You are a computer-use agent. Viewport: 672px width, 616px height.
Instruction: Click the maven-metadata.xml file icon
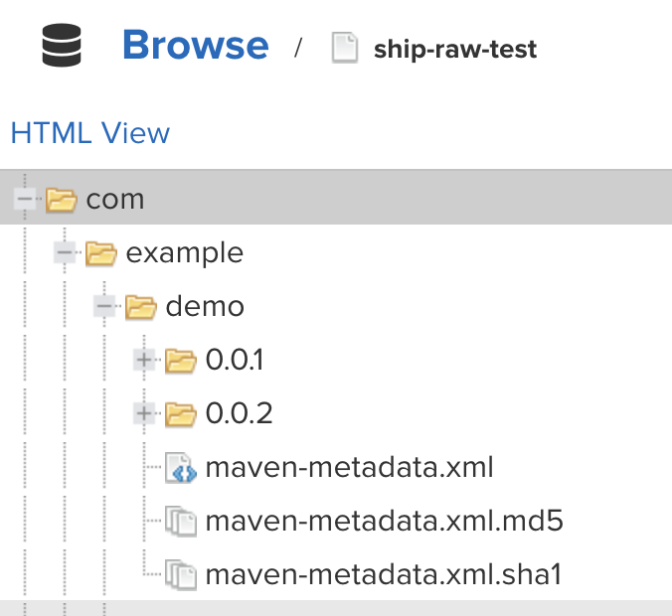181,468
